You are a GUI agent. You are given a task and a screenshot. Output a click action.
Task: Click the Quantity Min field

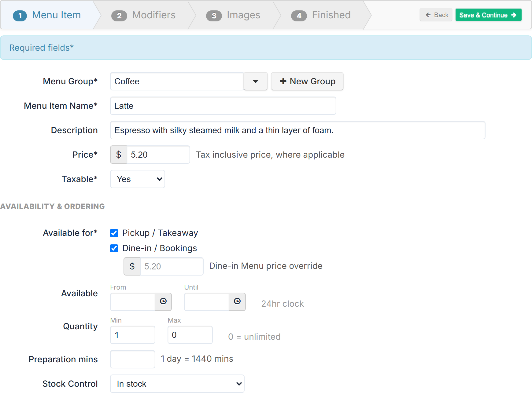coord(133,335)
